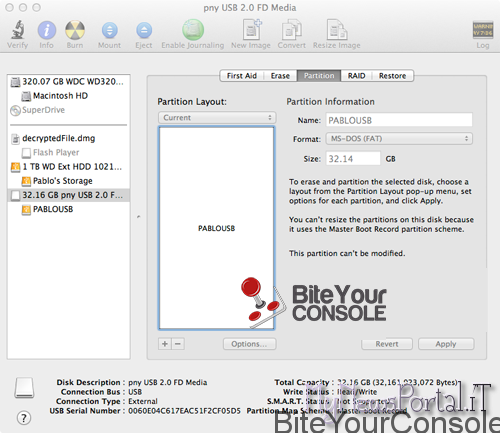Image resolution: width=500 pixels, height=433 pixels.
Task: Click the Resize Image icon
Action: [x=337, y=30]
